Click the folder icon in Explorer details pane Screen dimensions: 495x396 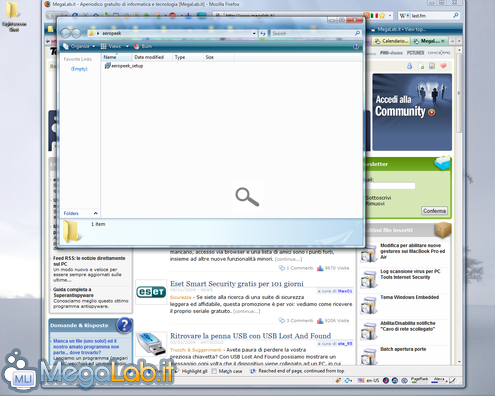click(71, 231)
